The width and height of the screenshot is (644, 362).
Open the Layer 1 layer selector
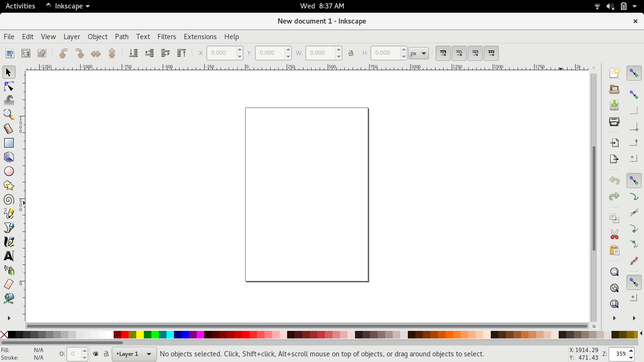tap(133, 354)
